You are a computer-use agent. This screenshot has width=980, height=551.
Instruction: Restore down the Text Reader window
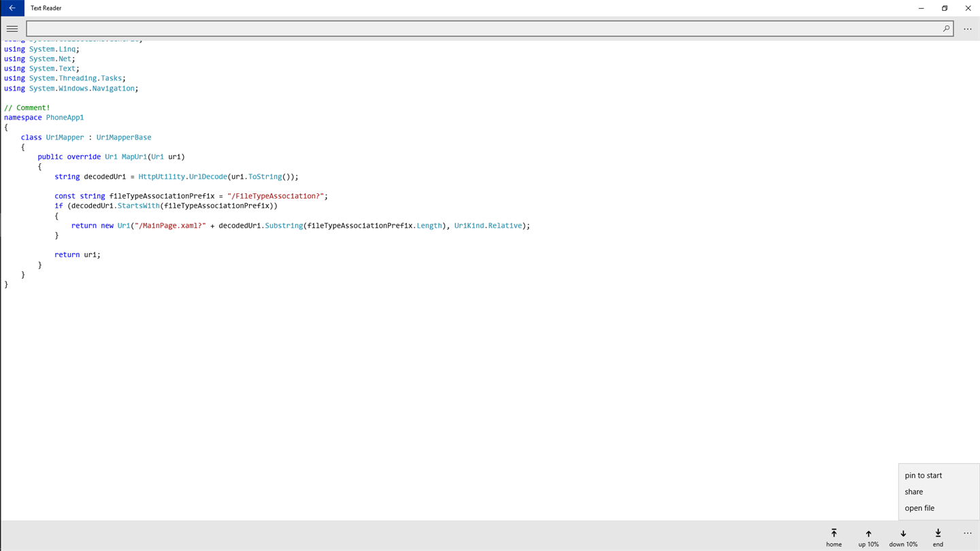[x=945, y=8]
